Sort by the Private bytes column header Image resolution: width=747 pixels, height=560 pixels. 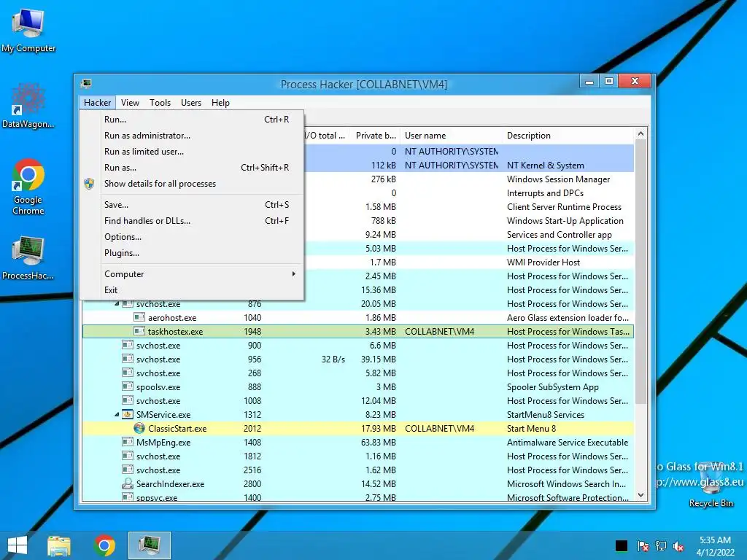click(x=375, y=135)
